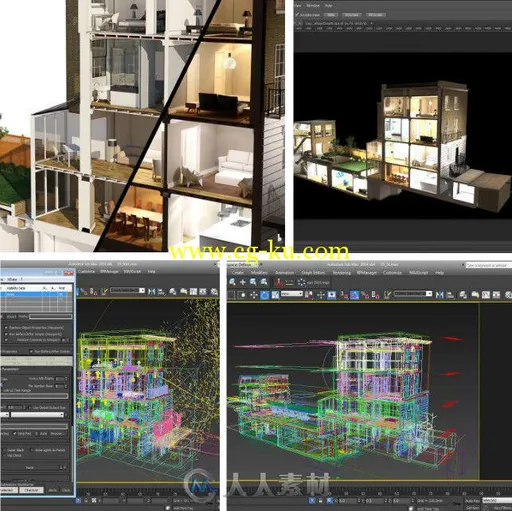Screen dimensions: 512x511
Task: Open named selection sets dropdown in right window
Action: click(413, 294)
